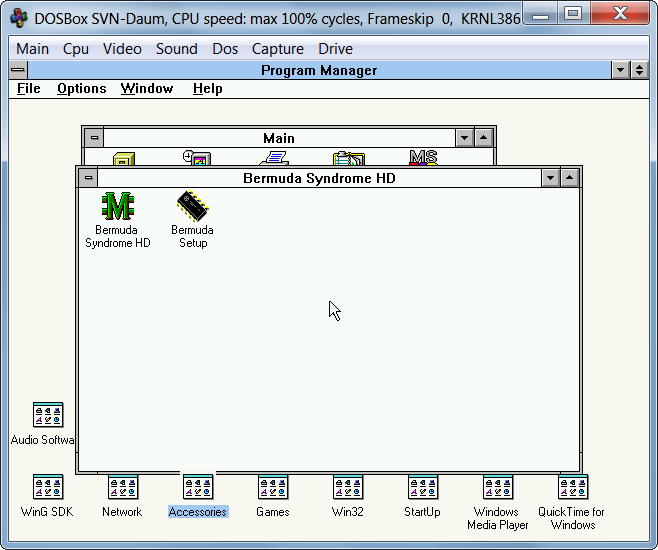Open the File menu in Program Manager
Screen dimensions: 658x550
29,88
